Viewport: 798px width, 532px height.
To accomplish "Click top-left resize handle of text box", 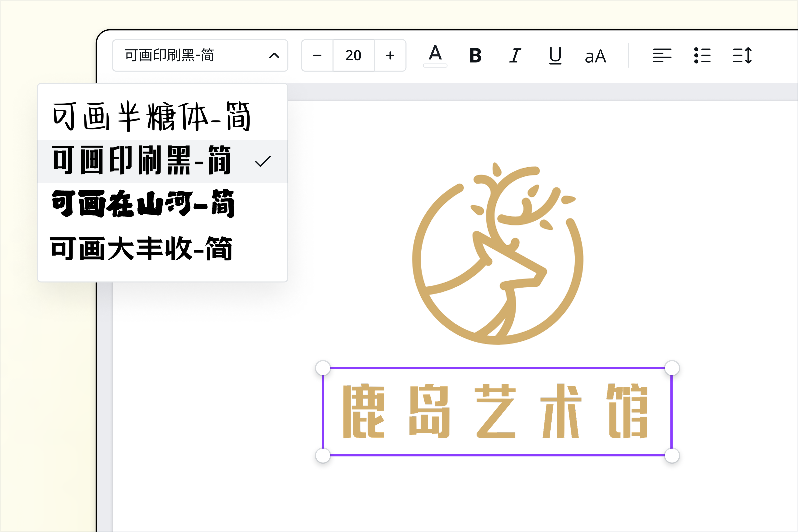I will (x=323, y=368).
